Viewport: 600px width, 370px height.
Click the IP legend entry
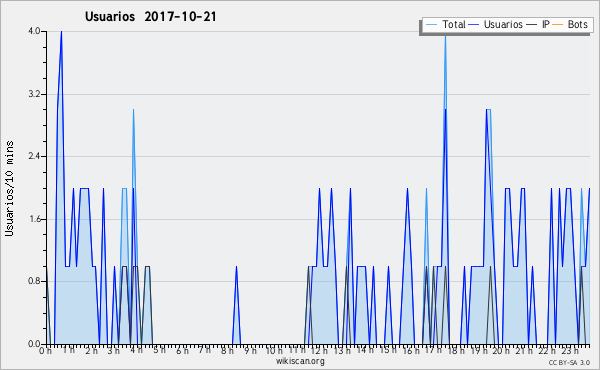click(x=538, y=24)
